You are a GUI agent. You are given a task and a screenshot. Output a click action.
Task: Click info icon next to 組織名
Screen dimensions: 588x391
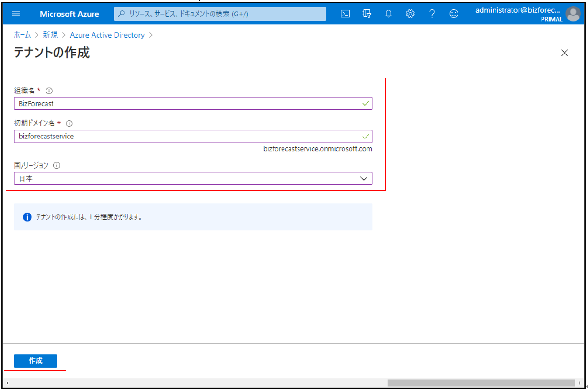point(49,91)
